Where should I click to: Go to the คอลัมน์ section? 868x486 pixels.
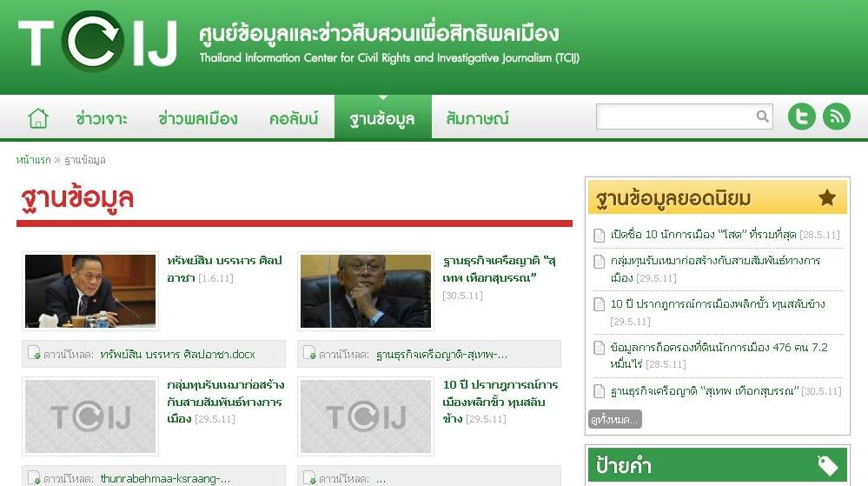pos(293,118)
